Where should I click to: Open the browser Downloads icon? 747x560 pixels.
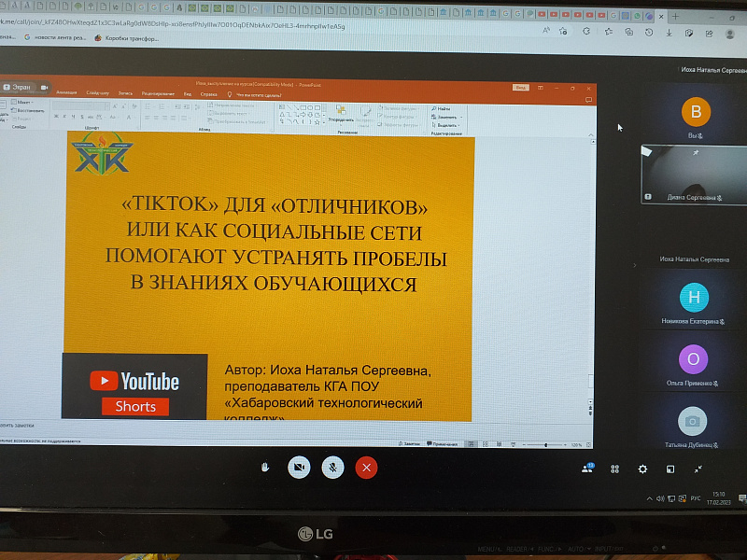tap(669, 33)
